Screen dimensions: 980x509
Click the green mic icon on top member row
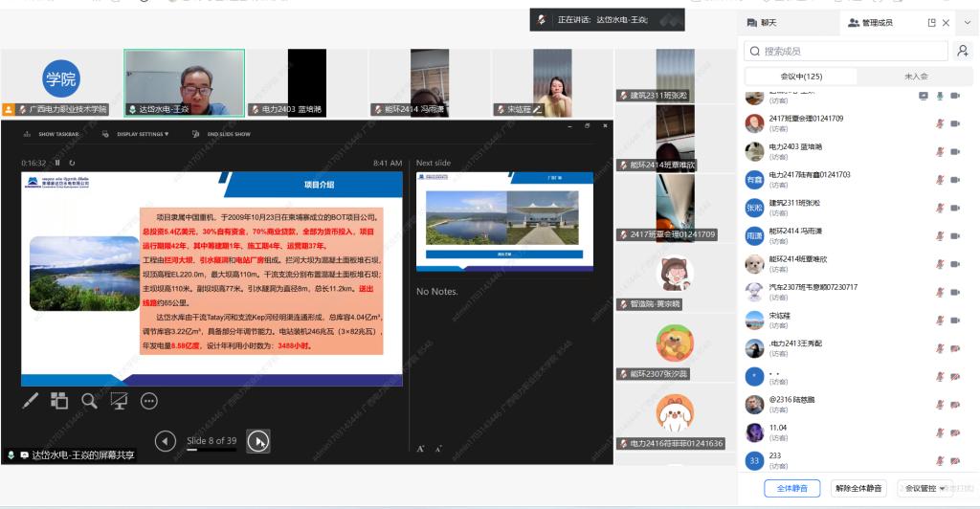pyautogui.click(x=940, y=96)
